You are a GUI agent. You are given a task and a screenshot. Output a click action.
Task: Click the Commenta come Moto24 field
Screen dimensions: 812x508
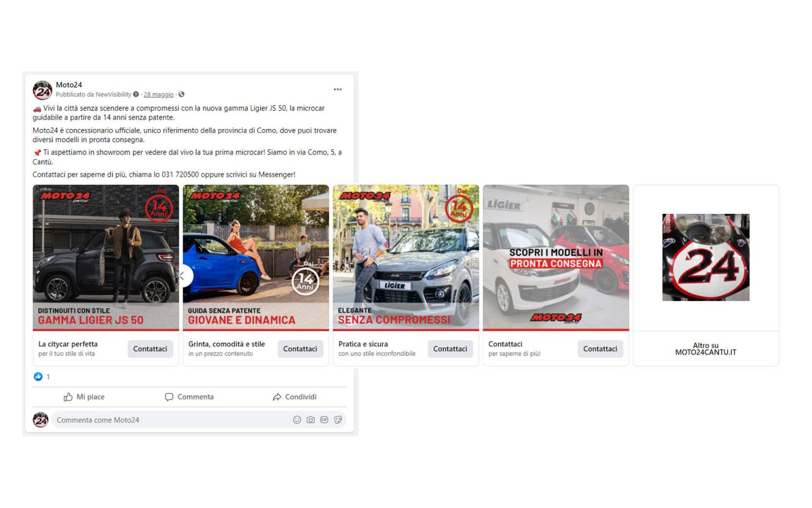[199, 420]
